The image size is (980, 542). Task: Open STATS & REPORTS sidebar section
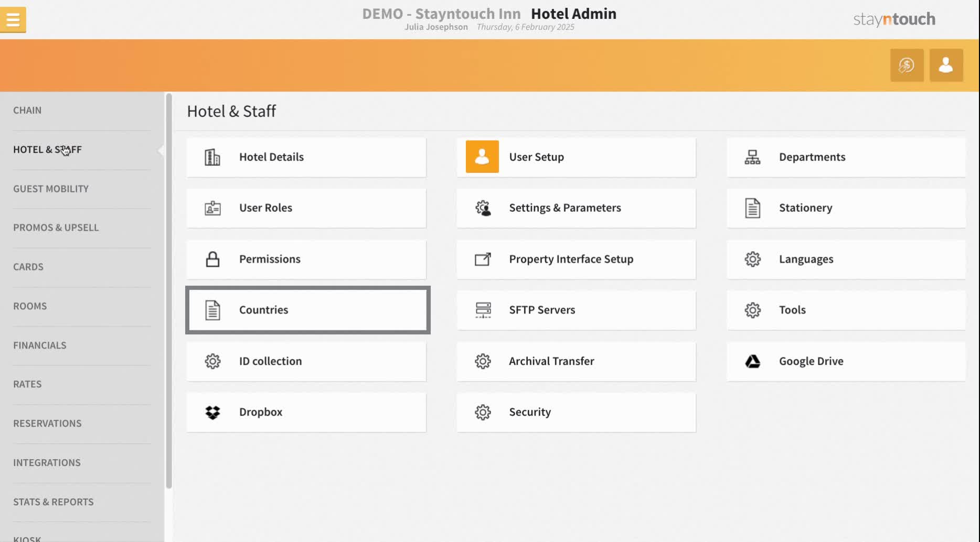pyautogui.click(x=54, y=502)
